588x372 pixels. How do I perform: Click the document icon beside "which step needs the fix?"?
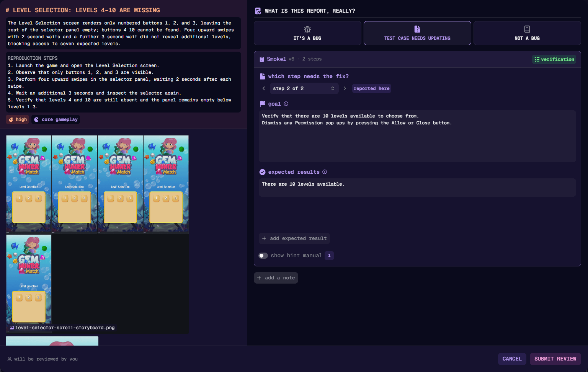[263, 77]
